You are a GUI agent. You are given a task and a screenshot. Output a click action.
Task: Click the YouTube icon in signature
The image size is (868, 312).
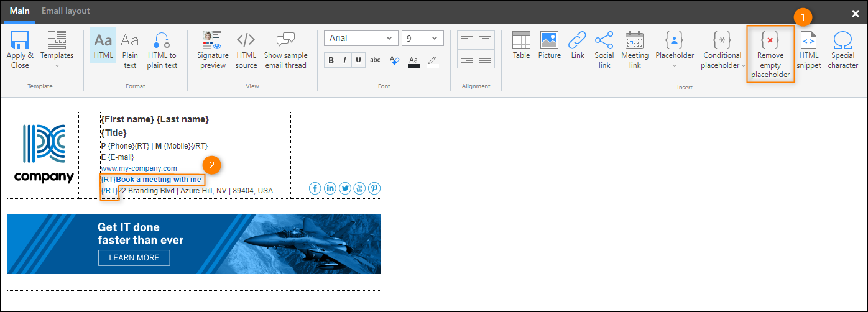359,188
